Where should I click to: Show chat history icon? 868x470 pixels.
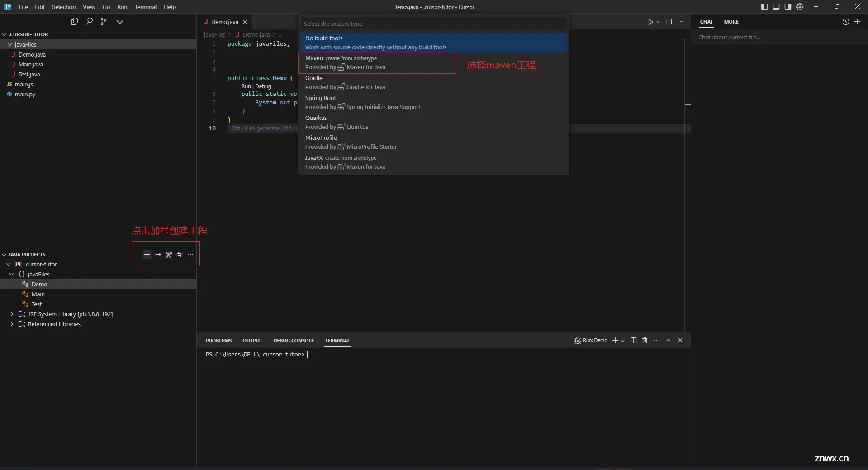pos(846,22)
